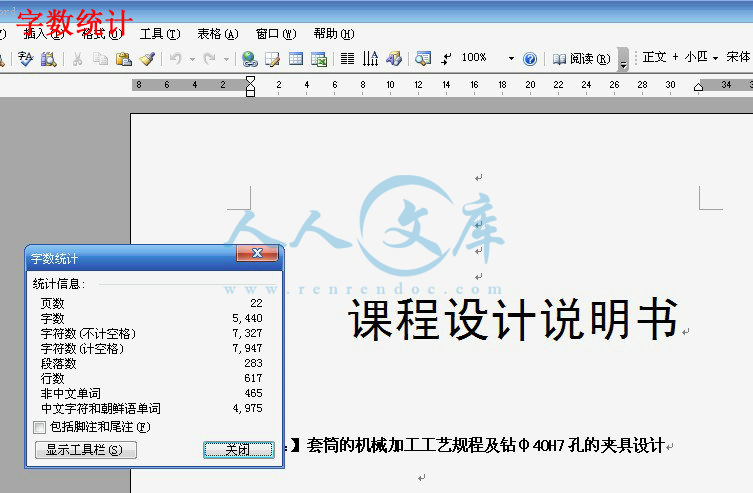Click the hanging indent marker on ruler
753x493 pixels.
coord(250,87)
